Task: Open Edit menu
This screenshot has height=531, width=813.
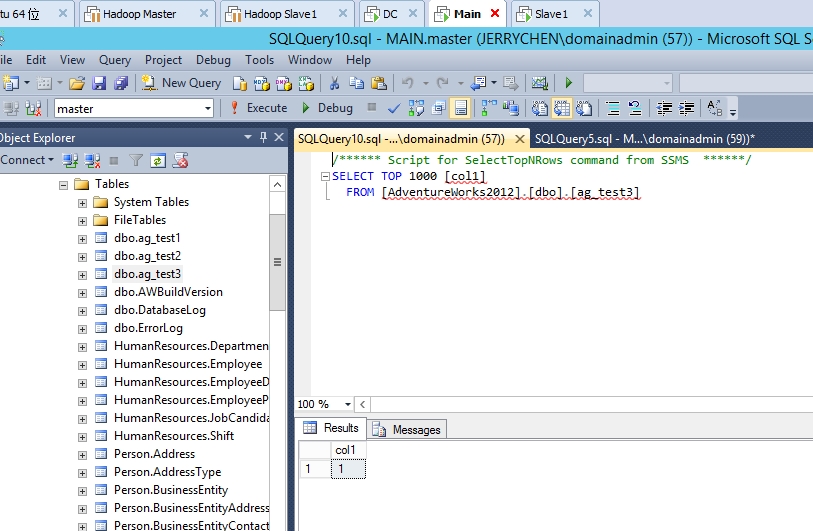Action: (36, 60)
